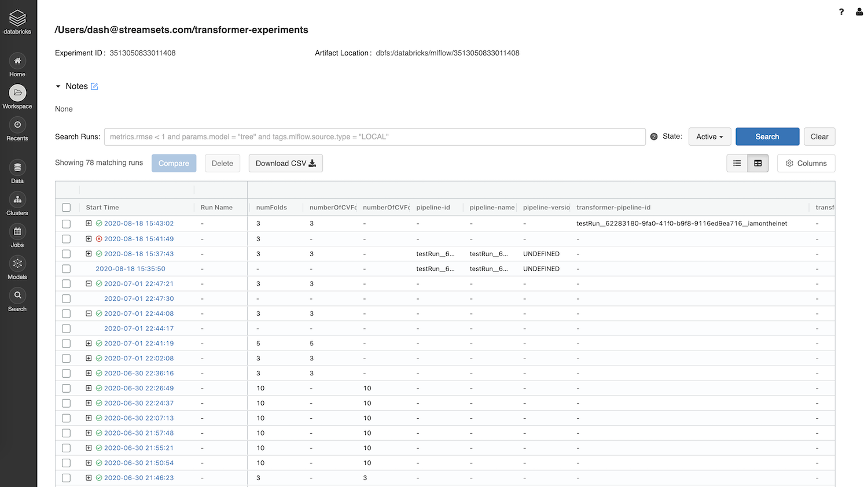
Task: Open the Models sidebar icon
Action: 17,264
